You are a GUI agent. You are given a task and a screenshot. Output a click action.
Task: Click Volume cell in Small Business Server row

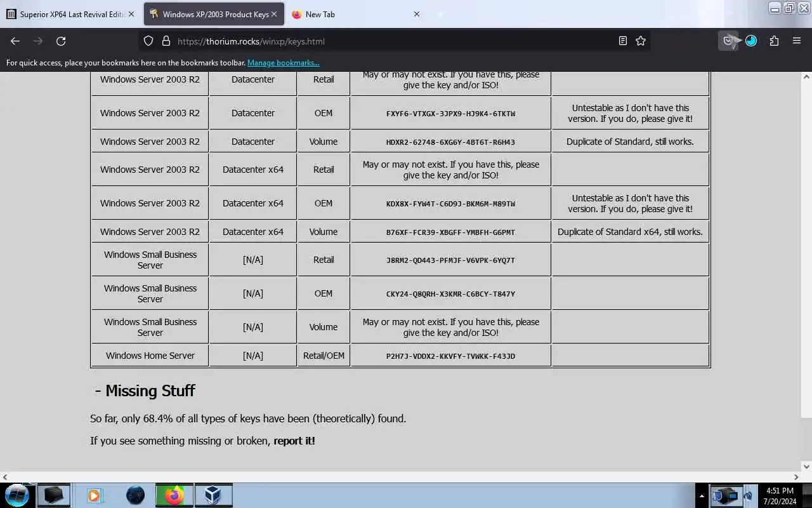324,327
